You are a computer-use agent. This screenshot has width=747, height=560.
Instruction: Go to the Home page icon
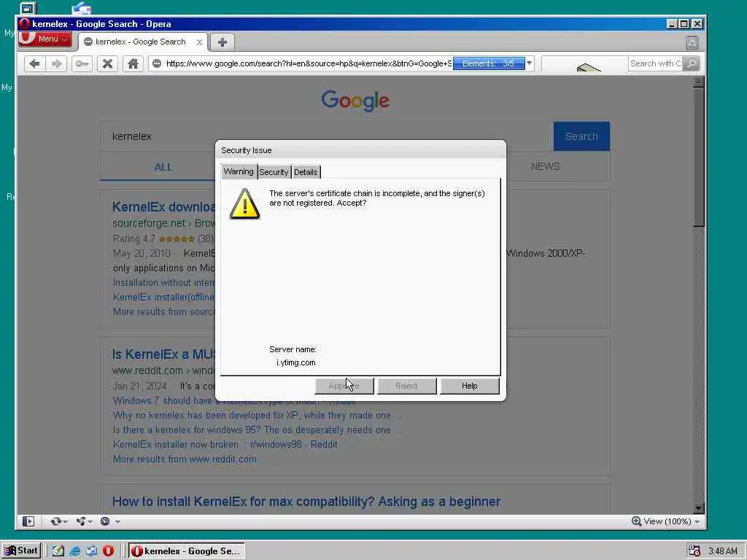tap(133, 63)
